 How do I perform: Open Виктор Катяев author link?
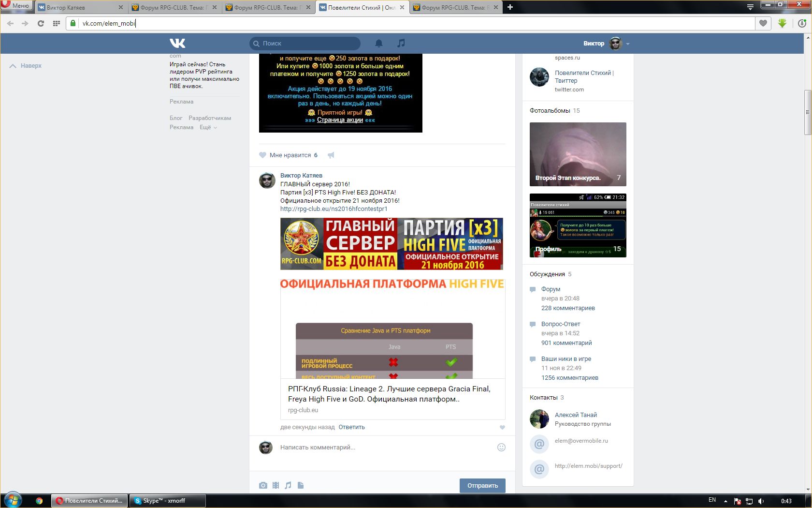(x=301, y=176)
